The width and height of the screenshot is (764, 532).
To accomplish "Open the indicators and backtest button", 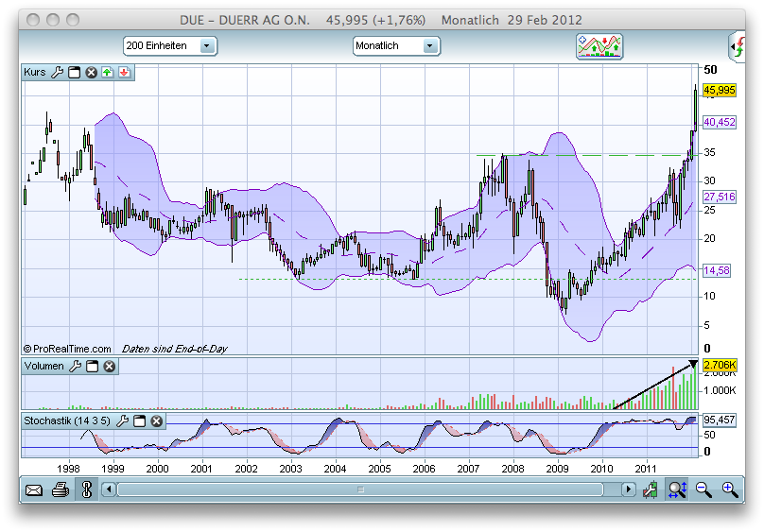I will click(599, 46).
